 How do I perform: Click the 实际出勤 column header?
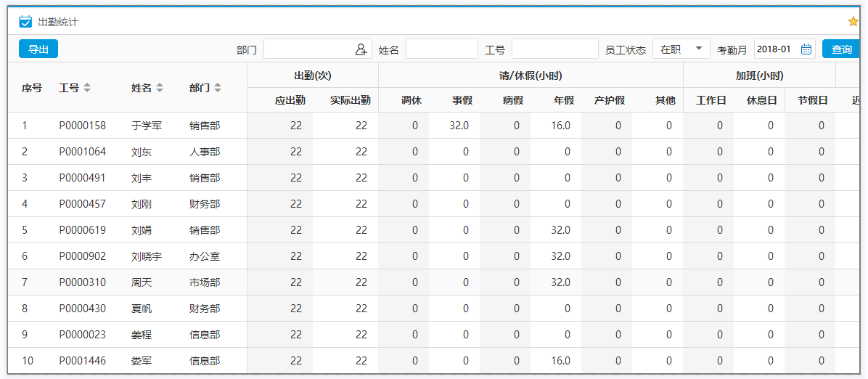click(350, 101)
